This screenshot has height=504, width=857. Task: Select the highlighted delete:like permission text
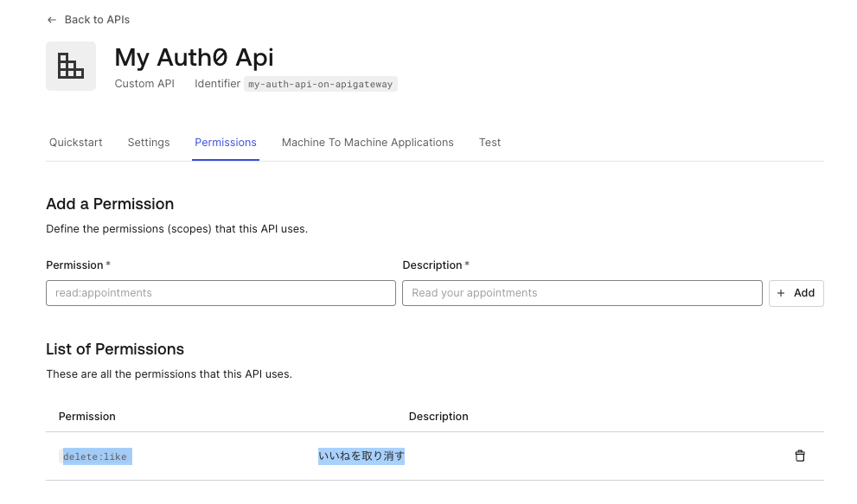pos(95,456)
